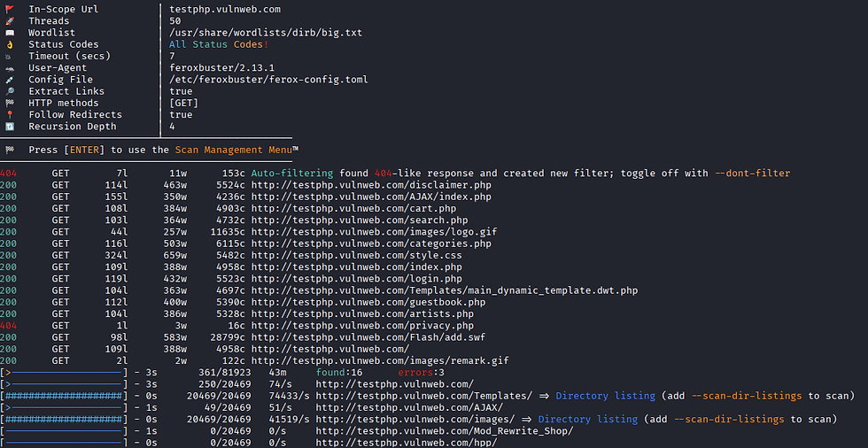
Task: Click the guestbook.php URL
Action: (368, 302)
